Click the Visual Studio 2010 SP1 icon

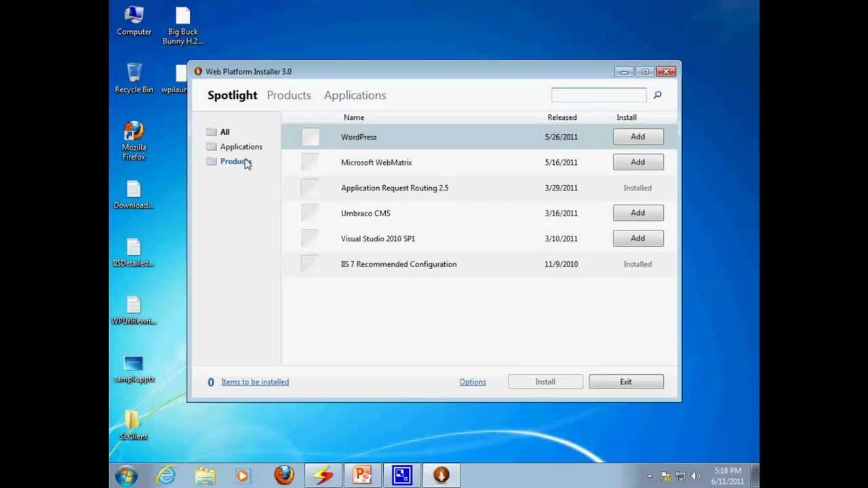click(310, 239)
